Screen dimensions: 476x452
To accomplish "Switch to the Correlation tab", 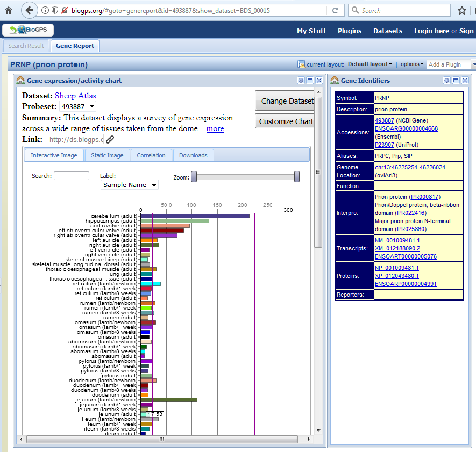I will 151,155.
